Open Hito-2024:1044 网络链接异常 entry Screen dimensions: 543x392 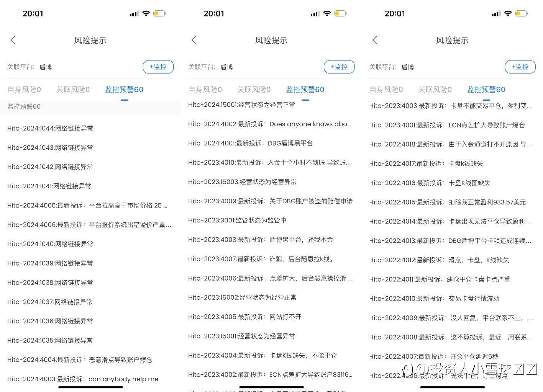(x=50, y=128)
